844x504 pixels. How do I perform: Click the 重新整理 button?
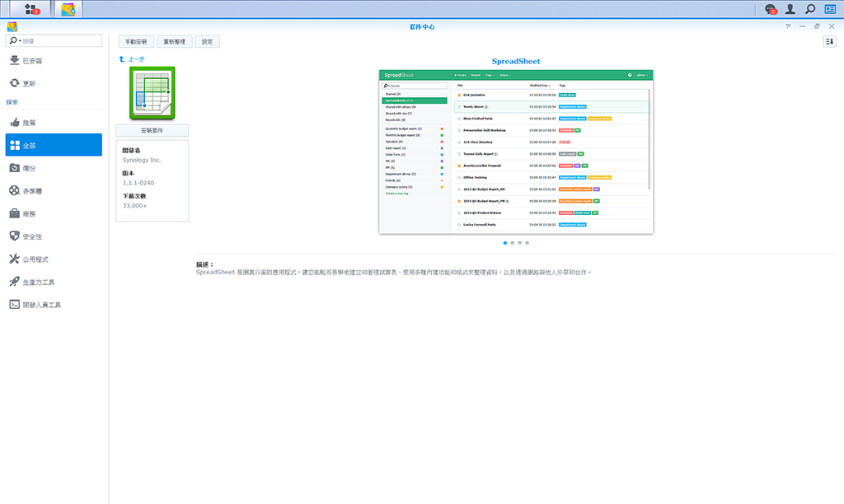point(175,41)
